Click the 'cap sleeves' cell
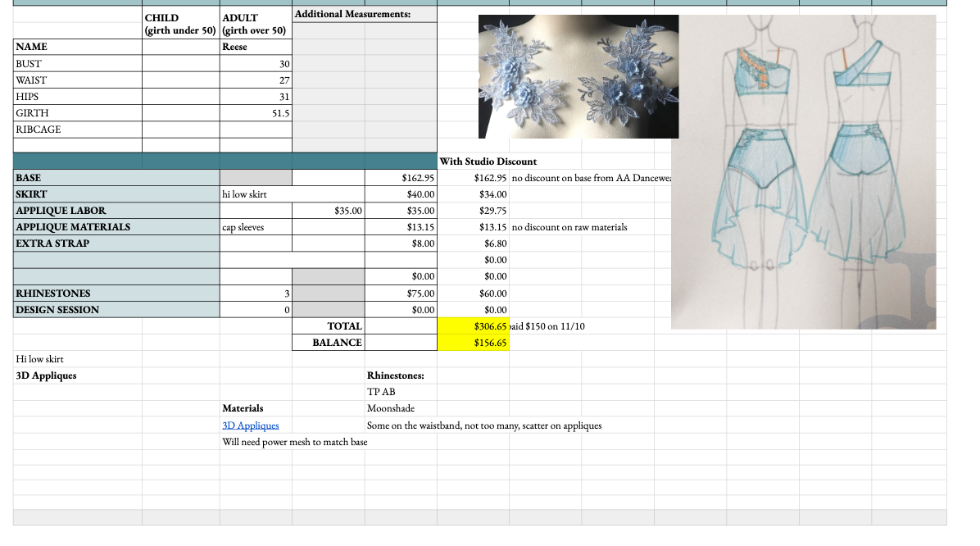980x546 pixels. (256, 227)
